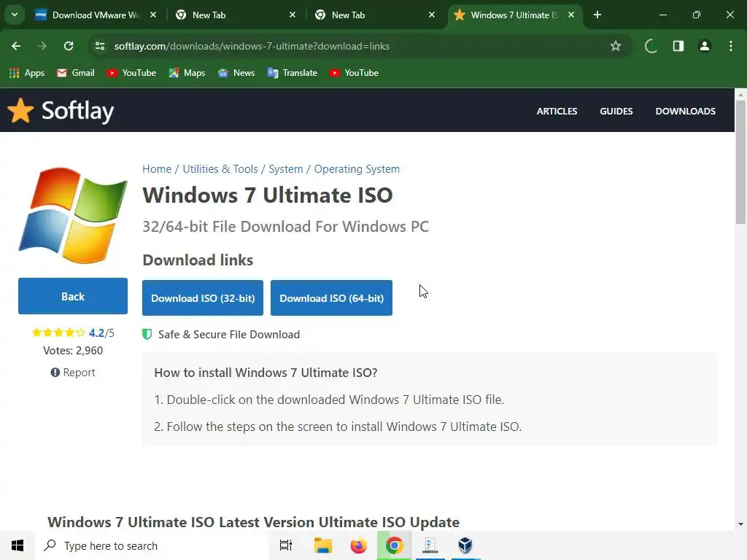
Task: Close the Download VMware tab
Action: 153,15
